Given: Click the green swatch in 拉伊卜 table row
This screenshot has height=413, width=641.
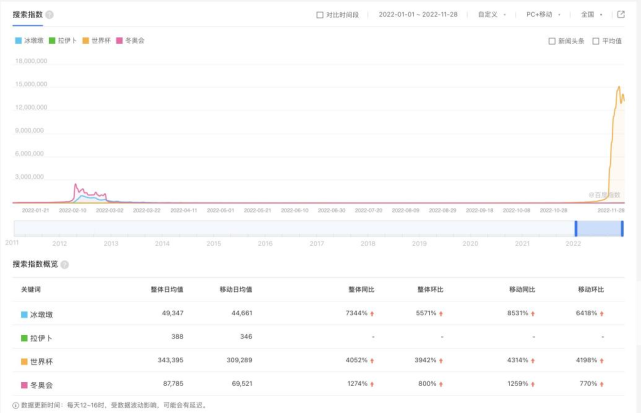Looking at the screenshot, I should point(24,338).
